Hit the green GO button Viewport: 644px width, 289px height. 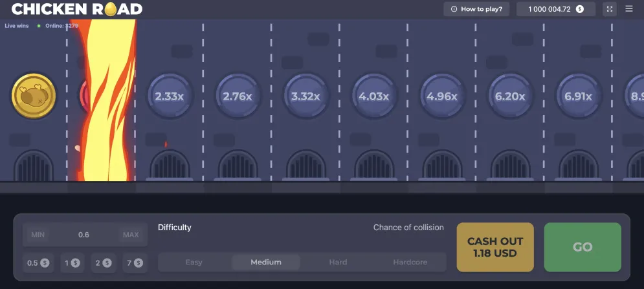pyautogui.click(x=583, y=247)
